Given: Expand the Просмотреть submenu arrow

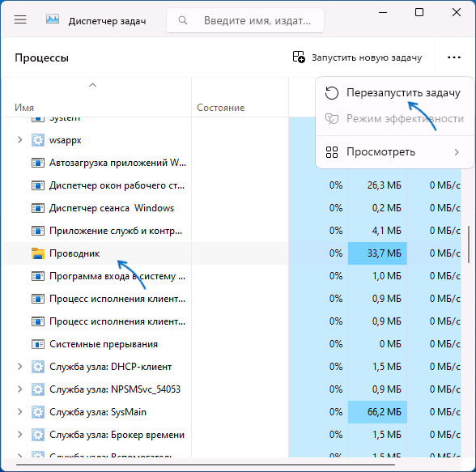Looking at the screenshot, I should click(x=457, y=152).
